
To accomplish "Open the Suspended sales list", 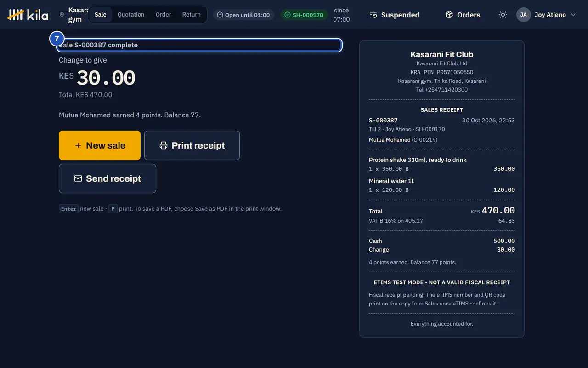I will tap(395, 15).
